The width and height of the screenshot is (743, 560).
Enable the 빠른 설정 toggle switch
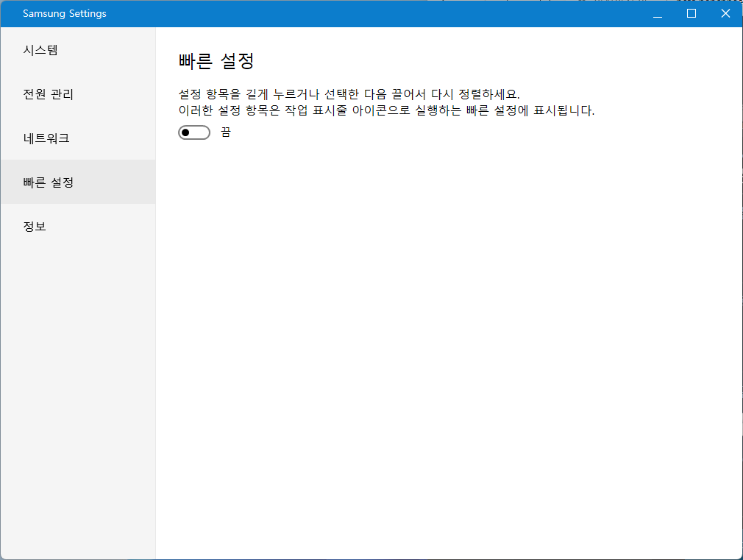coord(194,132)
